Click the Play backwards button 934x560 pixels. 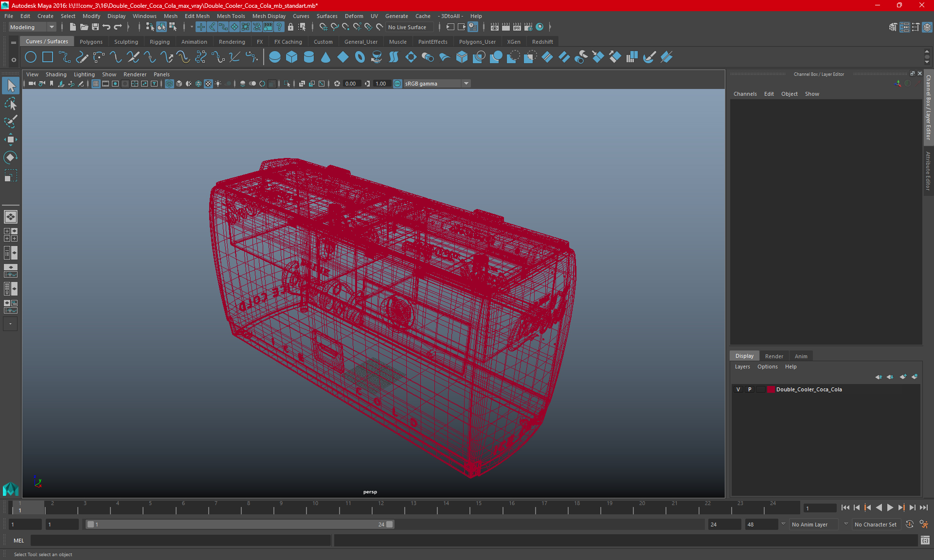pos(879,507)
